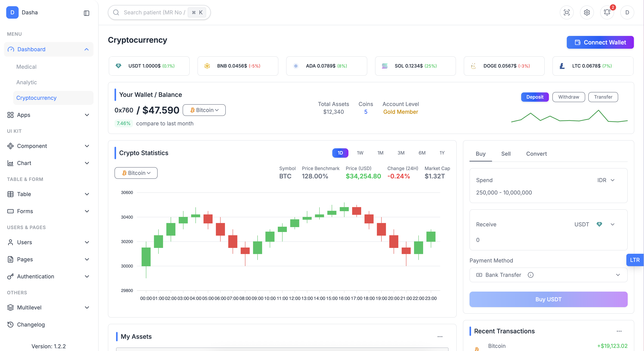The height and width of the screenshot is (351, 644).
Task: Click the 12:00 candlestick on chart
Action: pyautogui.click(x=294, y=223)
